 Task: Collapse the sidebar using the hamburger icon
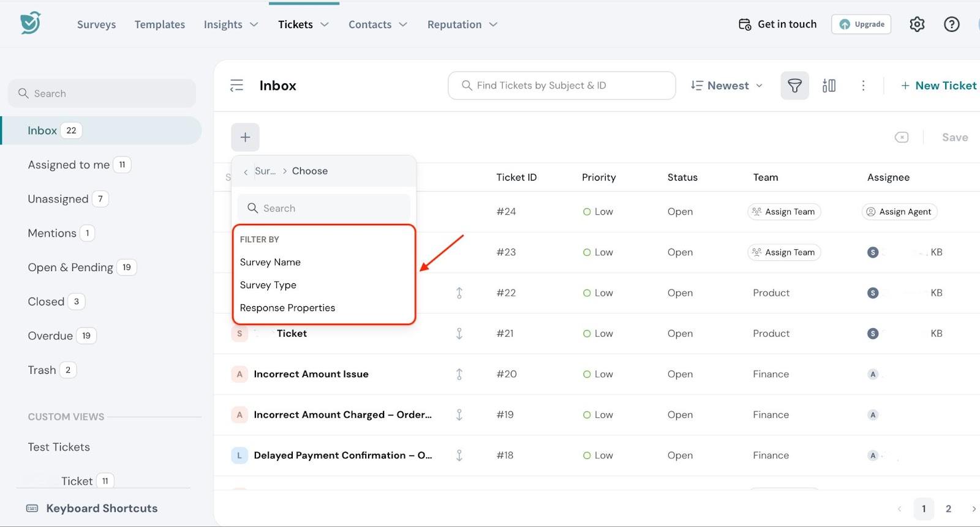pos(236,86)
